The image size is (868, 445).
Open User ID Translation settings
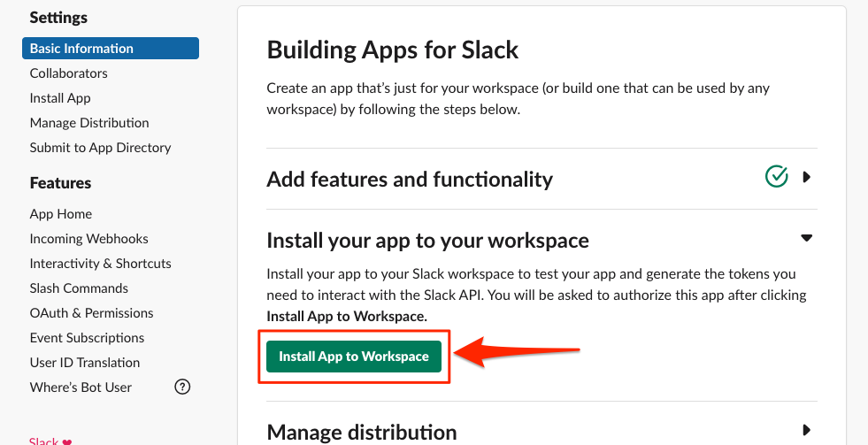pyautogui.click(x=85, y=363)
